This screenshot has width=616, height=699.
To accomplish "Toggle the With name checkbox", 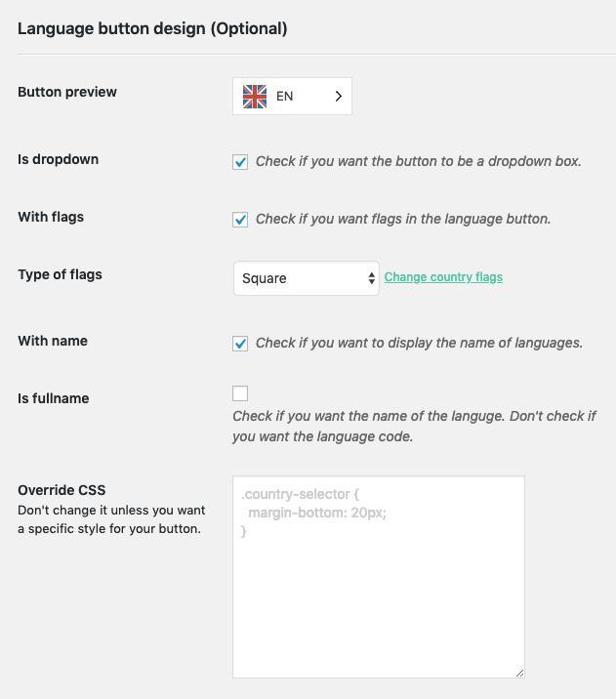I will 240,344.
